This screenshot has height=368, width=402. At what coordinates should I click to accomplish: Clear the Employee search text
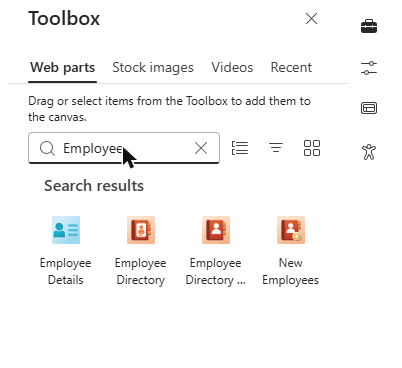click(201, 148)
